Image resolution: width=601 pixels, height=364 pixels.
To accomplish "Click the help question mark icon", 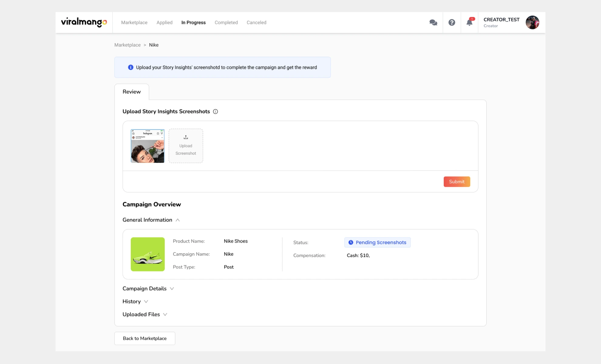I will click(x=452, y=22).
